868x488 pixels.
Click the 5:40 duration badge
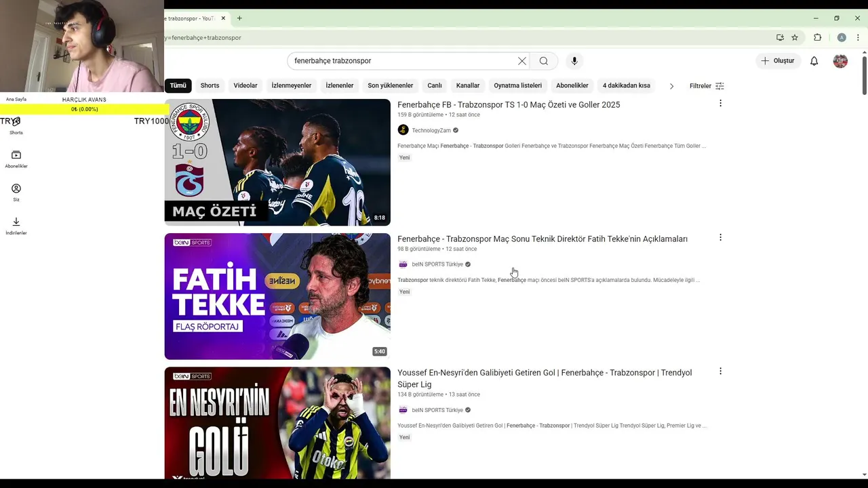coord(380,352)
